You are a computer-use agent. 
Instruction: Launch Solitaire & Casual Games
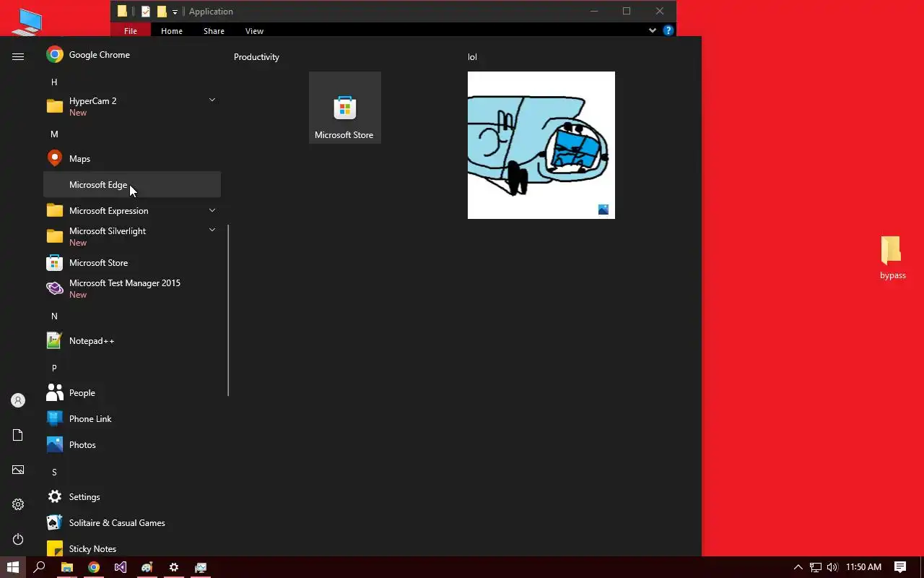coord(132,523)
